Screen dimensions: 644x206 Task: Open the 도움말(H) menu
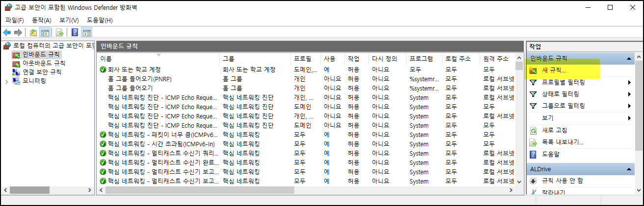pos(100,20)
